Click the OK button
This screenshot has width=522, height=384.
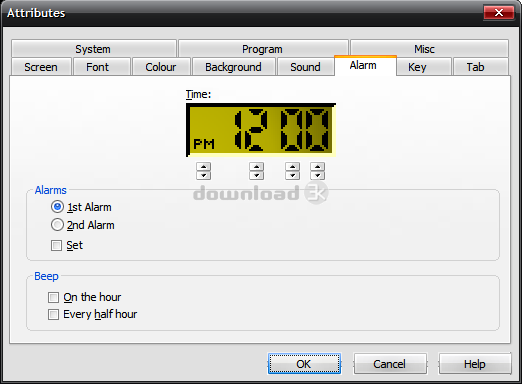(x=304, y=364)
